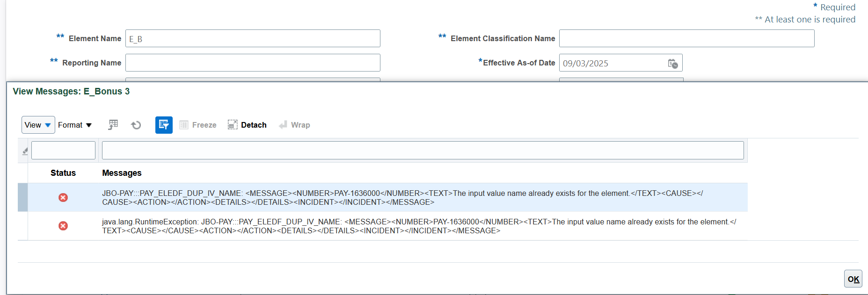
Task: Click the Element Classification Name label
Action: [x=503, y=38]
